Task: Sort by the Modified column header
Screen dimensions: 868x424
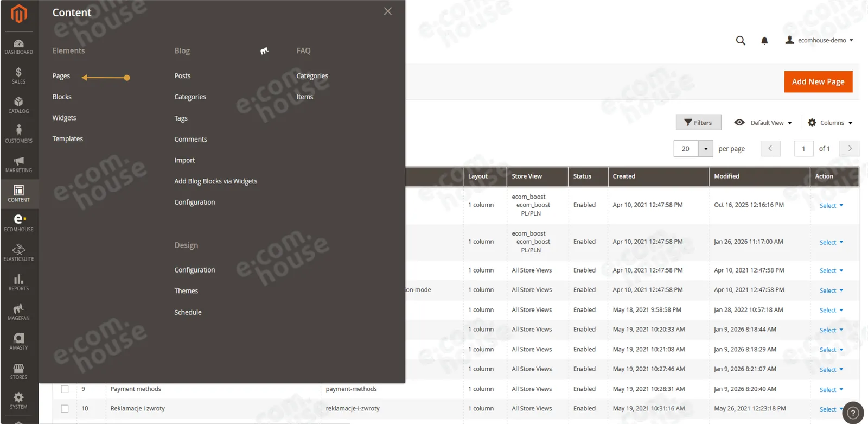Action: (x=759, y=176)
